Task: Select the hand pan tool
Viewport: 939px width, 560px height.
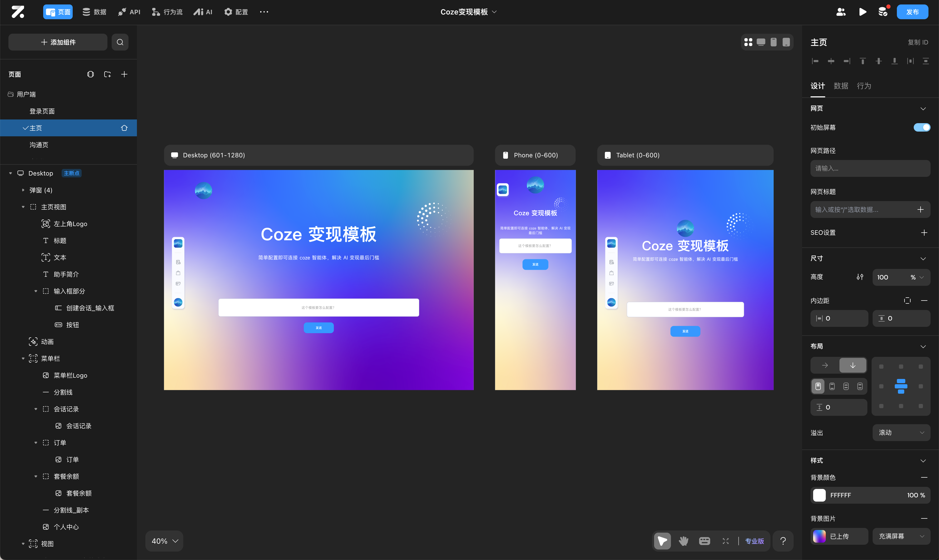Action: pyautogui.click(x=683, y=541)
